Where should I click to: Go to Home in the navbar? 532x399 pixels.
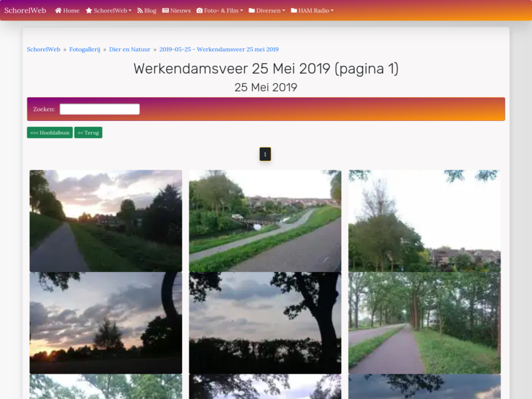point(67,11)
